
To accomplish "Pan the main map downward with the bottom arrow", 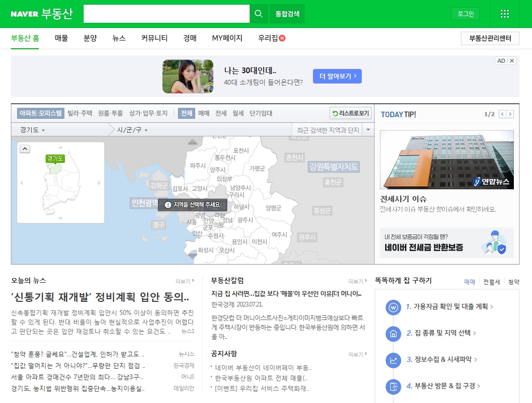I will [193, 256].
